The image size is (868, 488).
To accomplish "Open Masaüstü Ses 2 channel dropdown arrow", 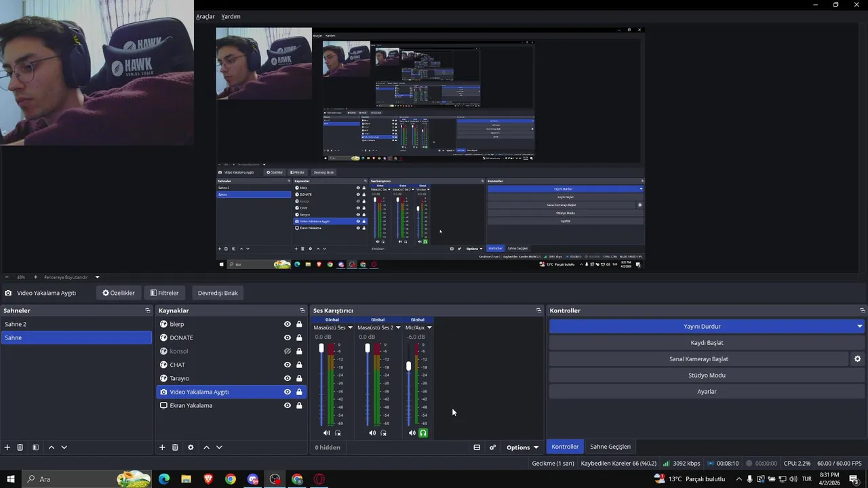I will coord(398,327).
